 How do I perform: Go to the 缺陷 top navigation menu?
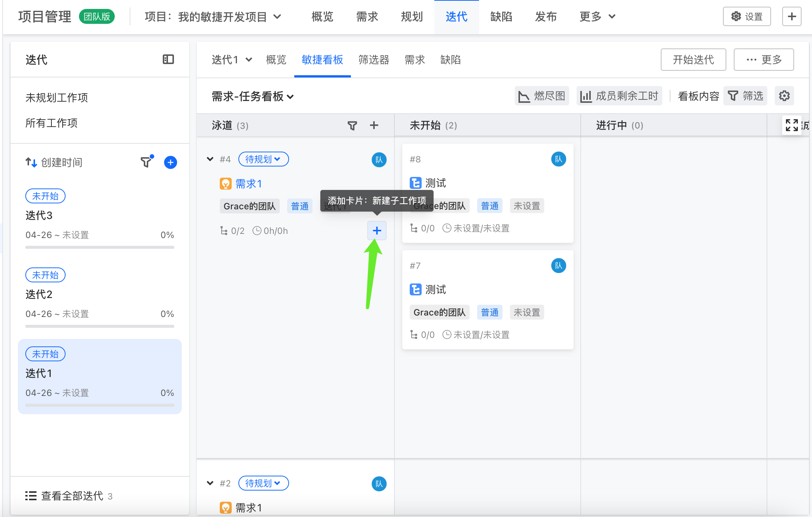click(x=501, y=17)
